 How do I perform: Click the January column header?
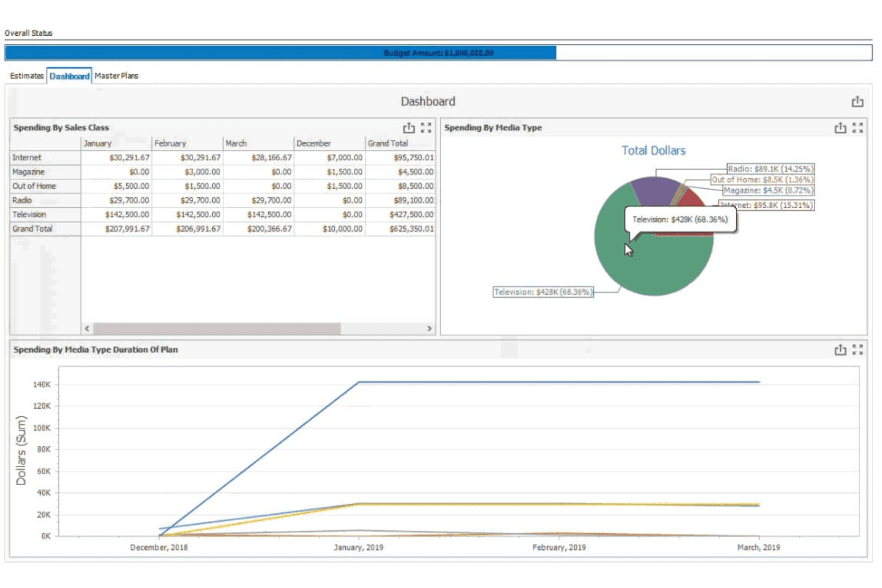point(116,144)
